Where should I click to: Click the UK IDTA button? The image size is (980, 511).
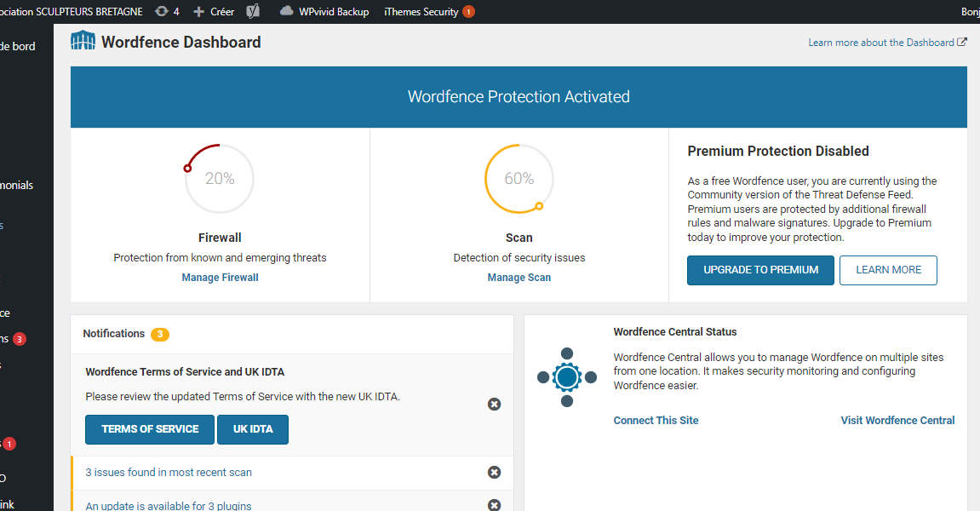point(253,429)
